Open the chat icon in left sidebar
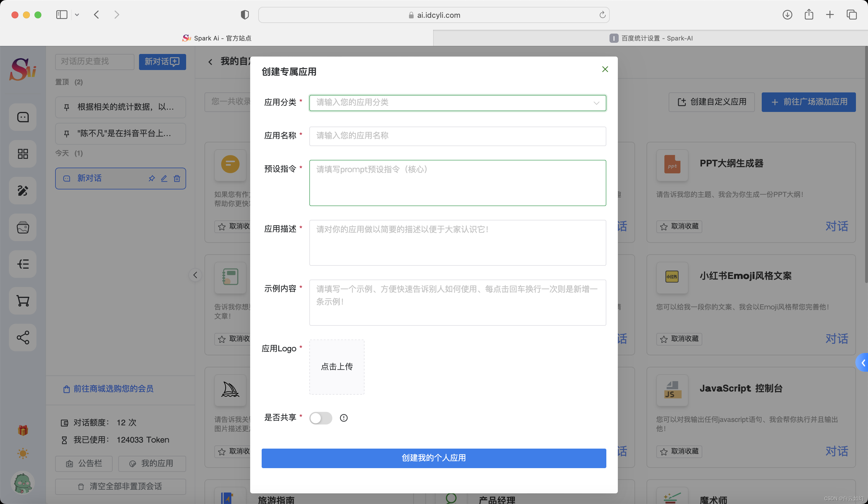The width and height of the screenshot is (868, 504). point(23,117)
